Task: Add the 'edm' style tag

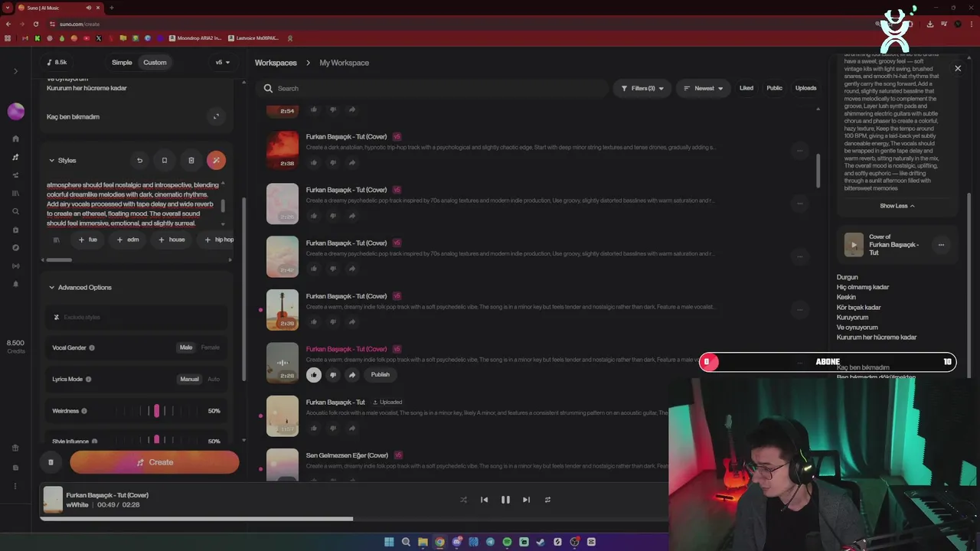Action: [x=127, y=240]
